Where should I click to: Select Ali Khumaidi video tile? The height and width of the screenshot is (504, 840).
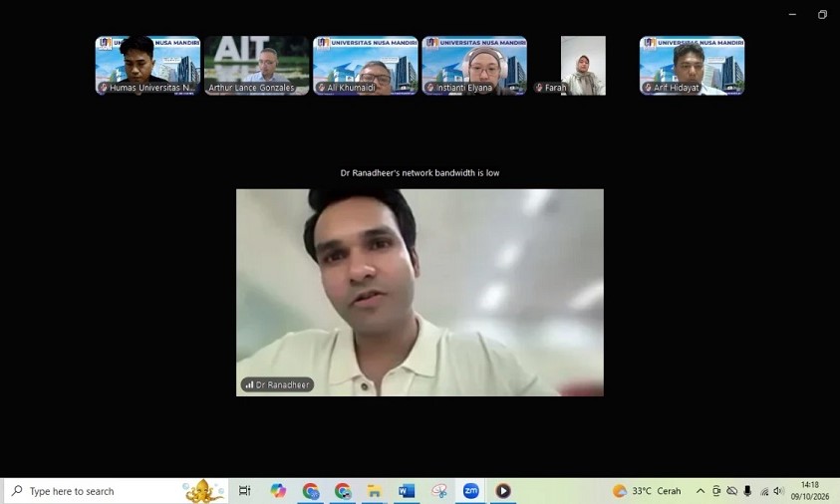[366, 66]
